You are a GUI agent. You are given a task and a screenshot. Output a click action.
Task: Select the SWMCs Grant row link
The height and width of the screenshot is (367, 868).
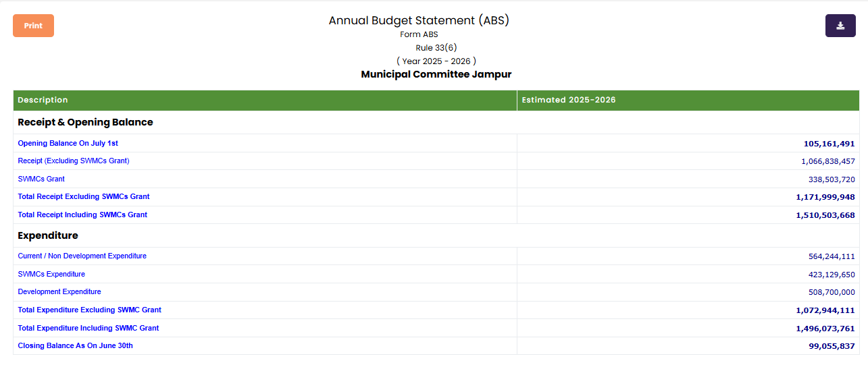(x=41, y=179)
